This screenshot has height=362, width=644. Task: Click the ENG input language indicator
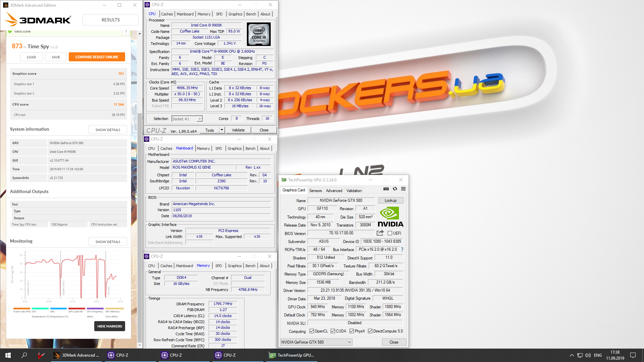[x=598, y=355]
